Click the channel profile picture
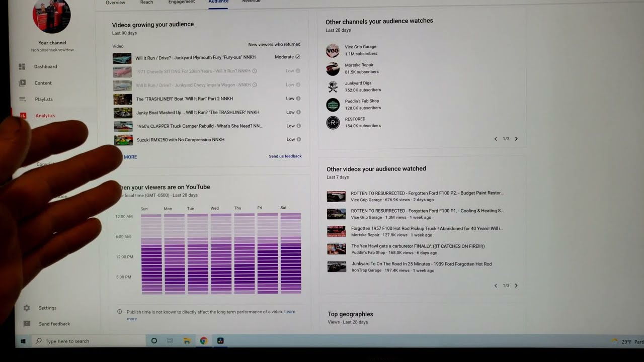Image resolution: width=644 pixels, height=362 pixels. click(52, 15)
